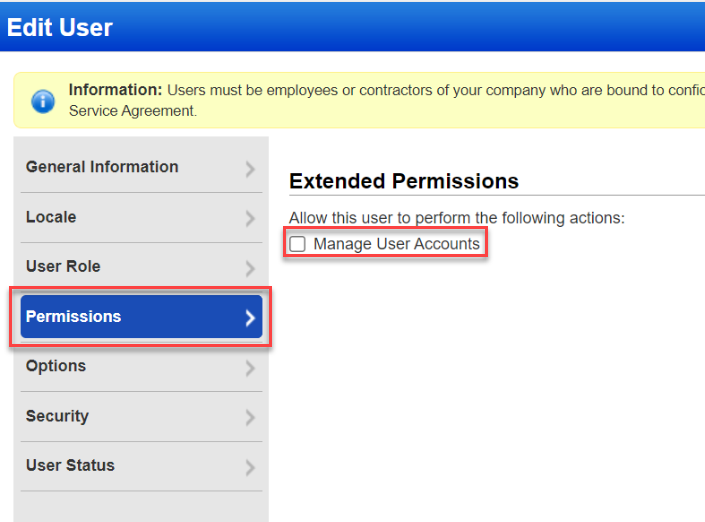The image size is (705, 522).
Task: Click the chevron arrow beside Options
Action: 250,368
